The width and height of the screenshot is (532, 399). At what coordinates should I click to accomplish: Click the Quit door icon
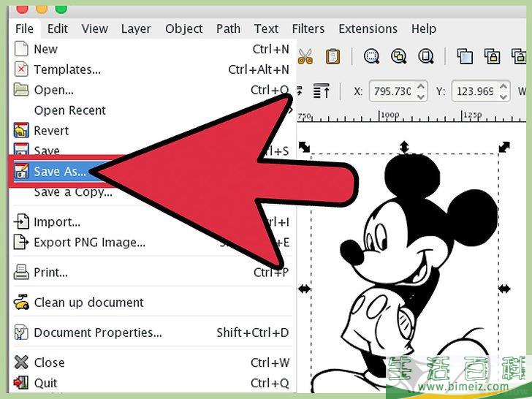[x=21, y=383]
